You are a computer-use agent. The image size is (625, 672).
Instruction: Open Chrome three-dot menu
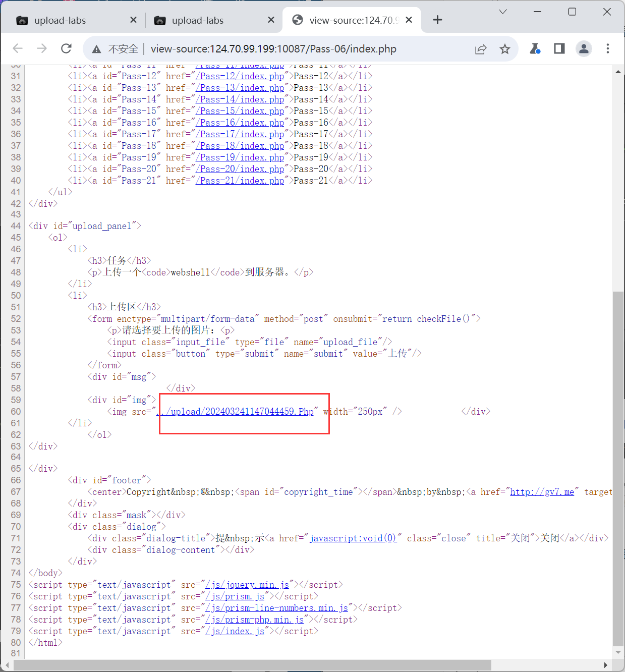coord(608,48)
